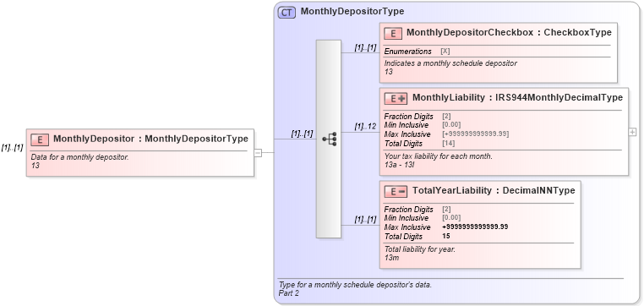Click TotalYearLiability Min Inclusive label
The image size is (644, 306).
coord(407,218)
